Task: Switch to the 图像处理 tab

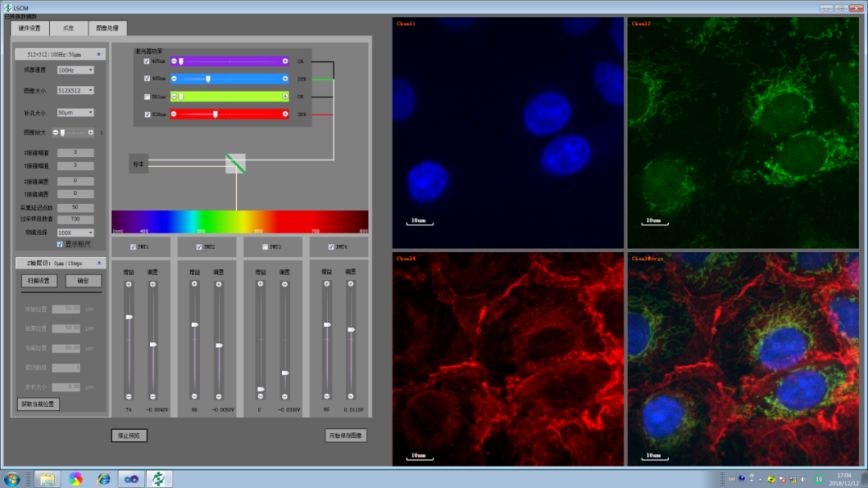Action: 107,28
